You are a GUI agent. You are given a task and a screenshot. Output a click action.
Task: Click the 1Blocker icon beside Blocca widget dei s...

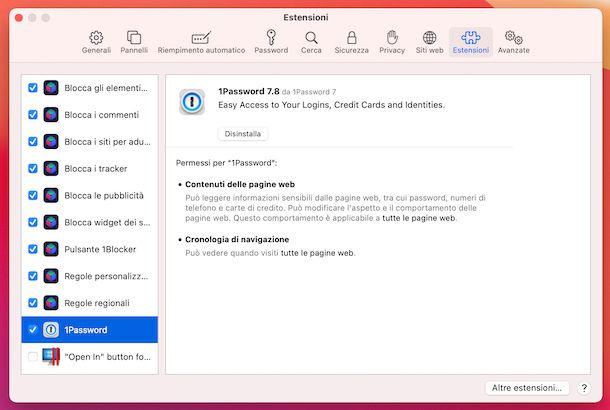(x=51, y=222)
